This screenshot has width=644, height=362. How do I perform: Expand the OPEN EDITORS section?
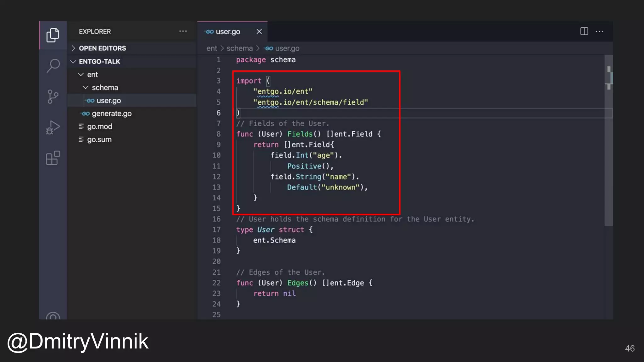point(102,48)
